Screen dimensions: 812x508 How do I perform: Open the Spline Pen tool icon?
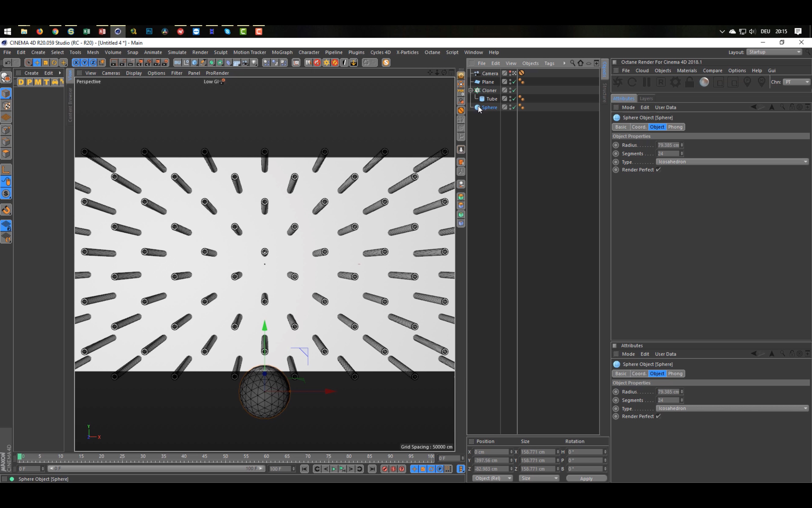pos(203,62)
